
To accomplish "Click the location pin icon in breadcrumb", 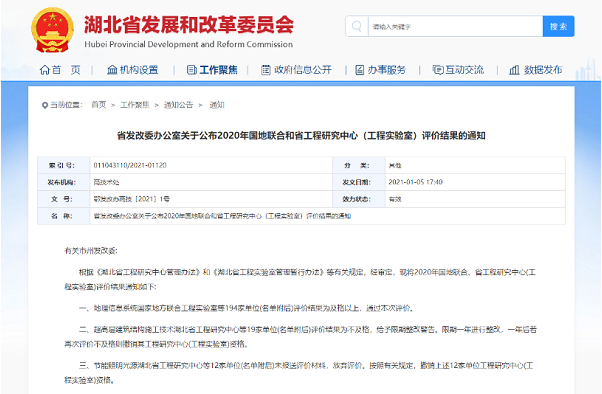I will [45, 105].
